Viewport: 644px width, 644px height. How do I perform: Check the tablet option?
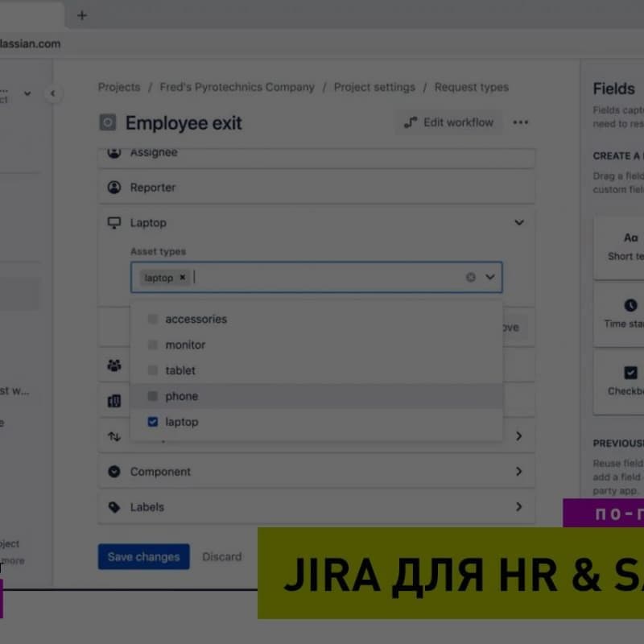pos(153,370)
